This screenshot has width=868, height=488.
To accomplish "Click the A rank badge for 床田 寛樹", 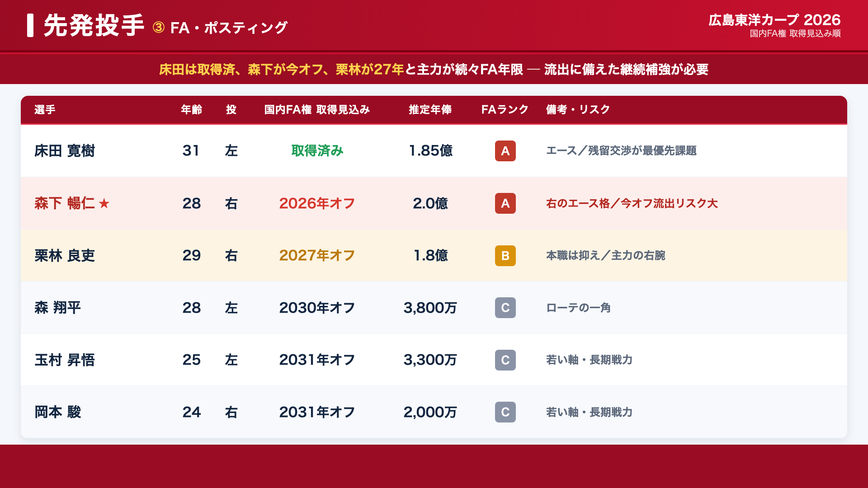I will (505, 151).
